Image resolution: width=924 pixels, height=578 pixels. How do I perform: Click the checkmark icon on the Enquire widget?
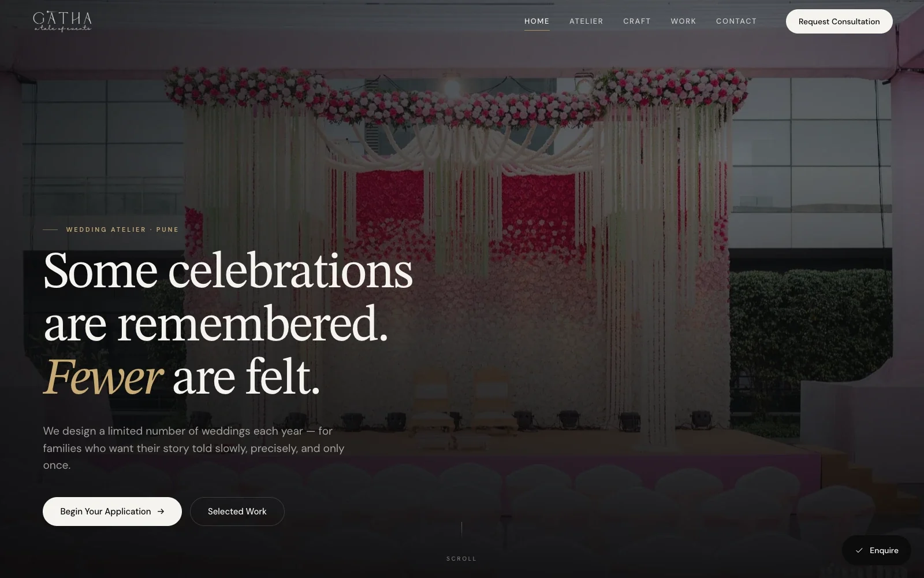859,550
